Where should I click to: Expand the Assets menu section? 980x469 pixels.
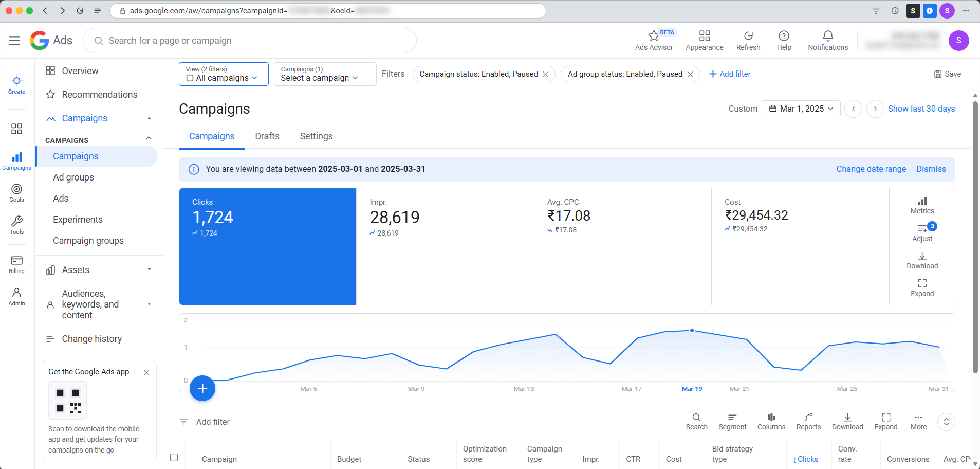[x=149, y=269]
